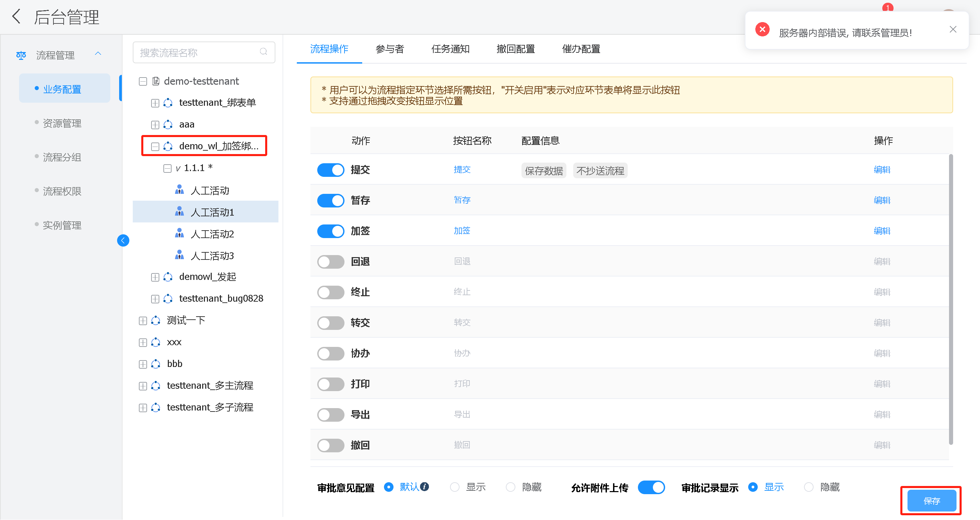Dismiss the server error toast with X icon
Viewport: 980px width, 520px height.
(x=953, y=29)
